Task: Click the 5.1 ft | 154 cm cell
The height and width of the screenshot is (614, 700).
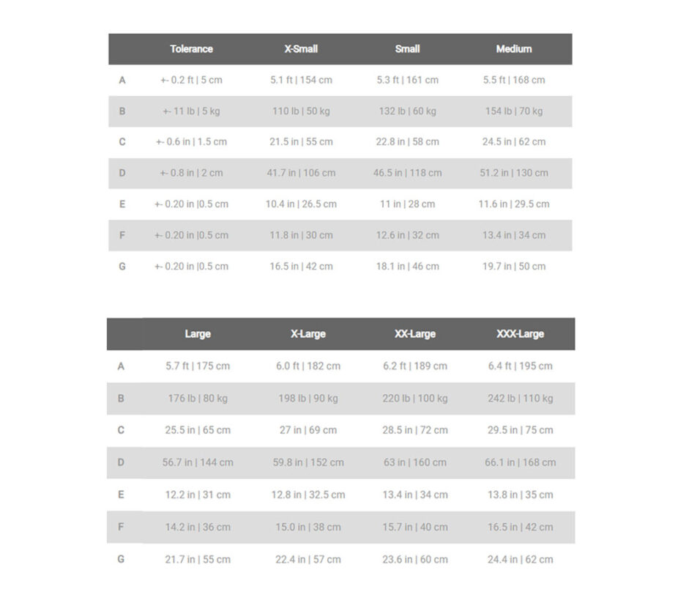Action: pyautogui.click(x=301, y=80)
